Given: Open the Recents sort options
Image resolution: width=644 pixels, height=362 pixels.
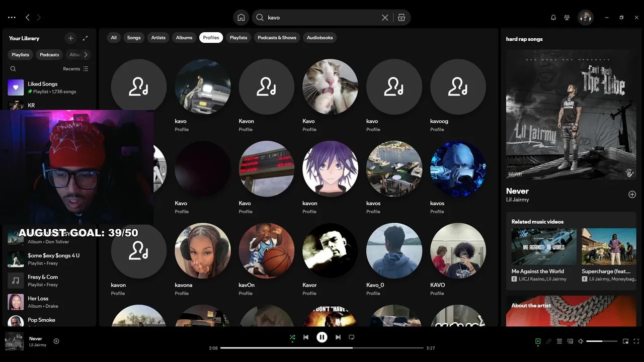Looking at the screenshot, I should (75, 69).
